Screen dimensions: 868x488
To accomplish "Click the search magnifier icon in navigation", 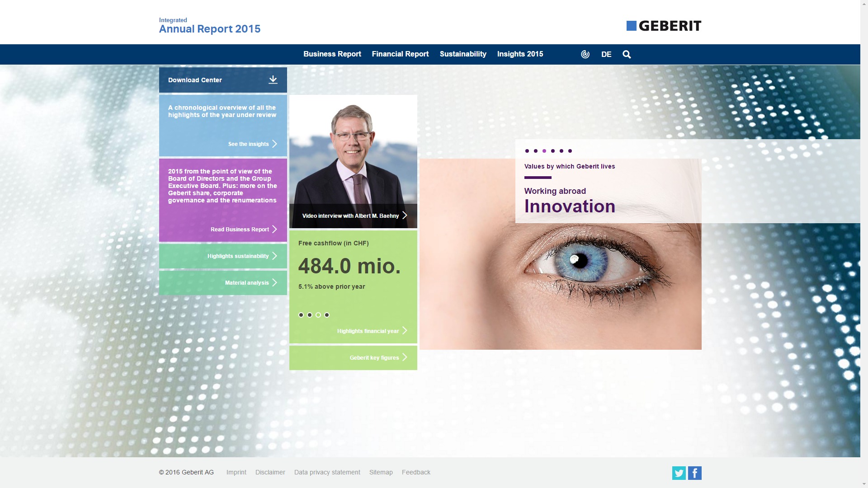I will (627, 54).
